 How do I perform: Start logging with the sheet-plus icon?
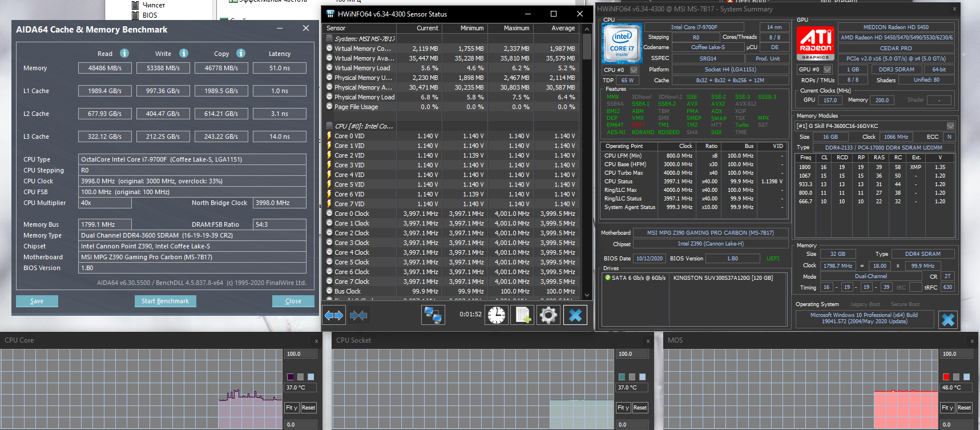point(522,315)
